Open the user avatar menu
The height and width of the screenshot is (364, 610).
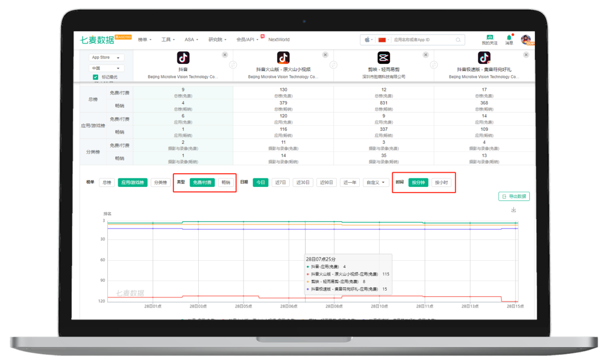tap(526, 40)
